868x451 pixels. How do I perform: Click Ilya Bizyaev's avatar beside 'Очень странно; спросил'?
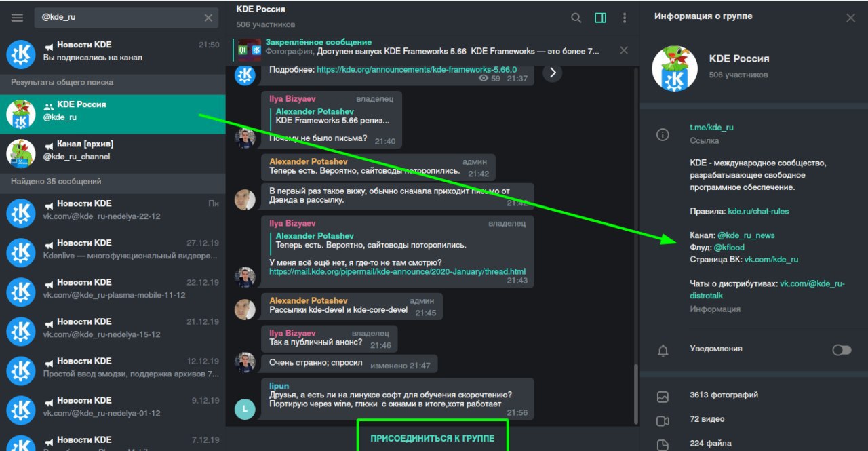coord(245,362)
